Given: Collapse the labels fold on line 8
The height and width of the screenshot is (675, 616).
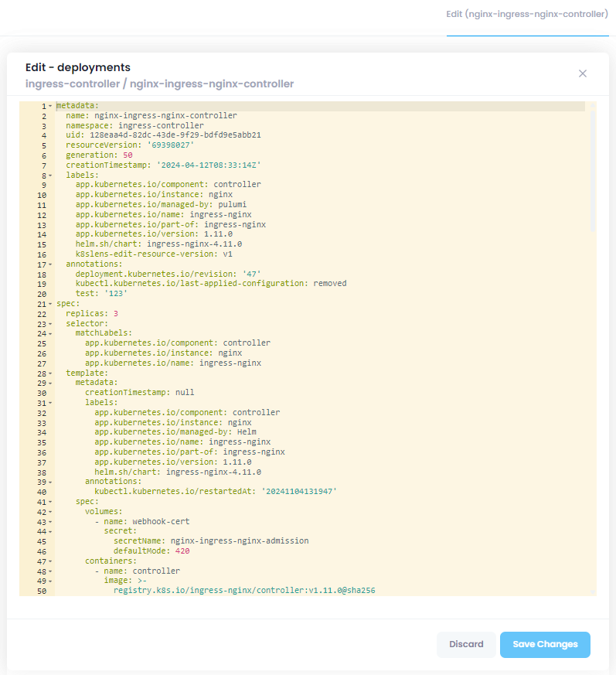Looking at the screenshot, I should tap(50, 176).
